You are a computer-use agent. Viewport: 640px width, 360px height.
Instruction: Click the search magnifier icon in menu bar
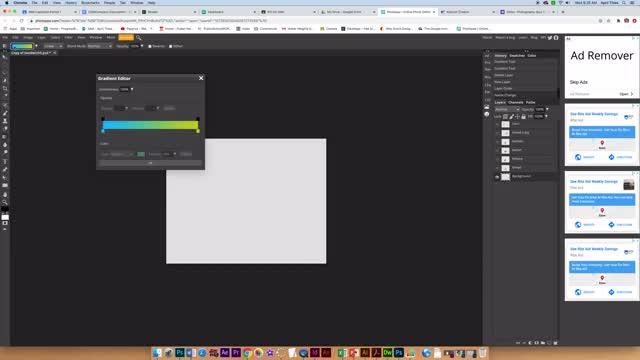138,38
